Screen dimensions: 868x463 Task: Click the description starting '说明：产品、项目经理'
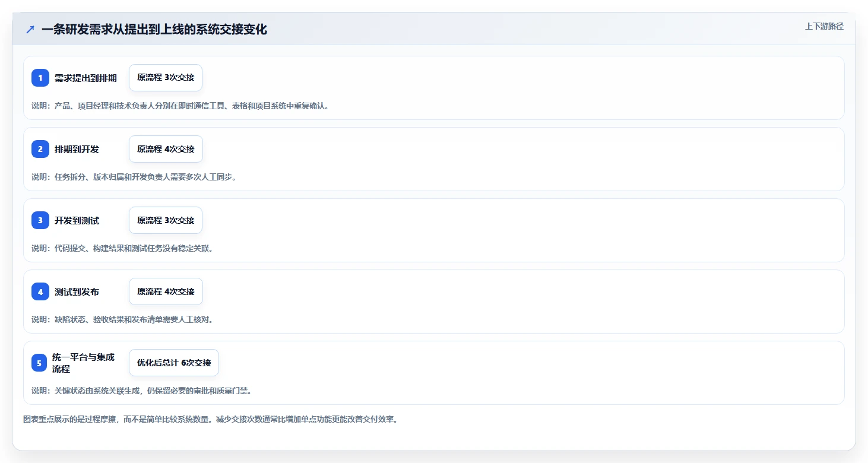pyautogui.click(x=180, y=106)
